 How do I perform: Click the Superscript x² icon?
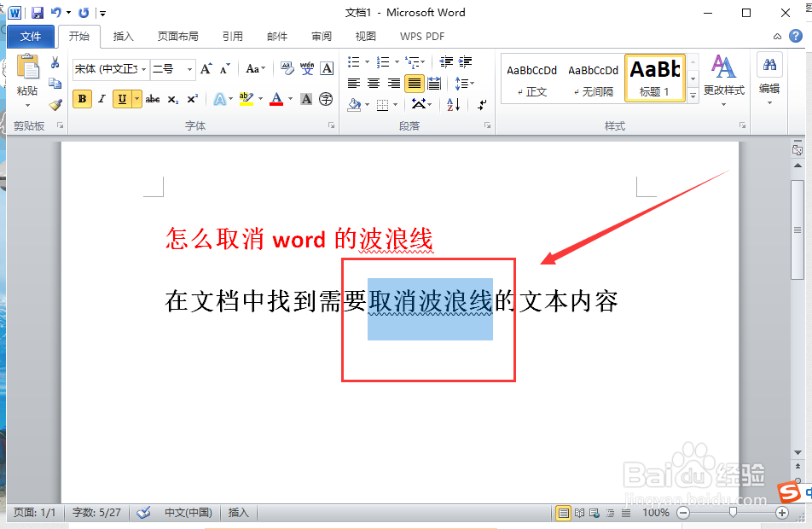coord(192,99)
